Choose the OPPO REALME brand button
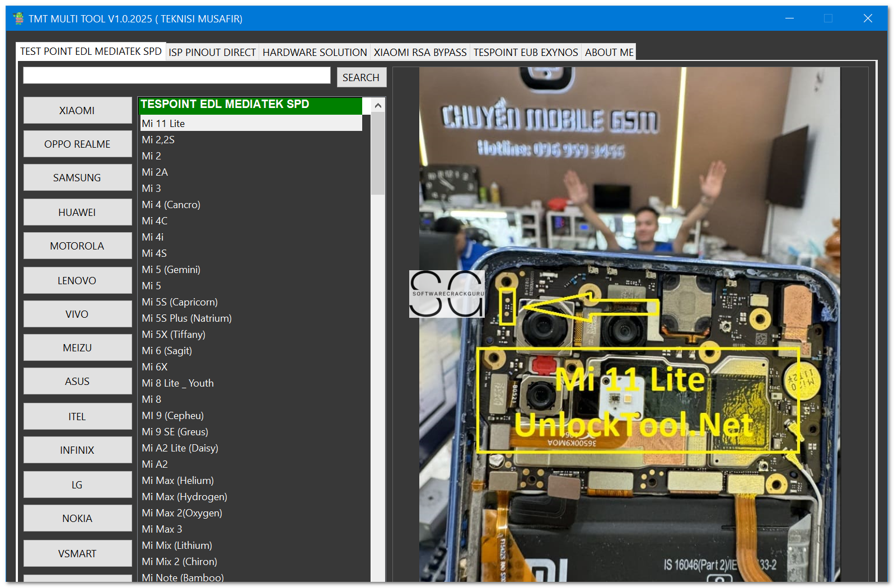The width and height of the screenshot is (894, 588). coord(77,144)
